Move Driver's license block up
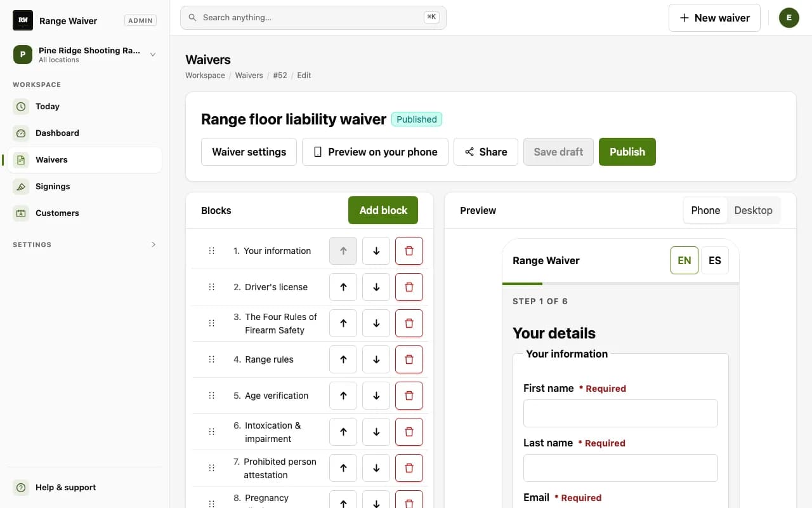The height and width of the screenshot is (508, 812). coord(343,287)
